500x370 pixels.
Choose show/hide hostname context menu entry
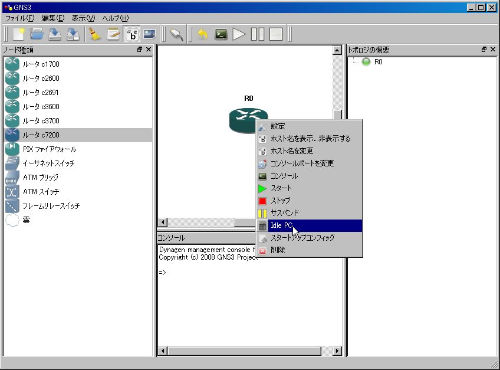(309, 138)
